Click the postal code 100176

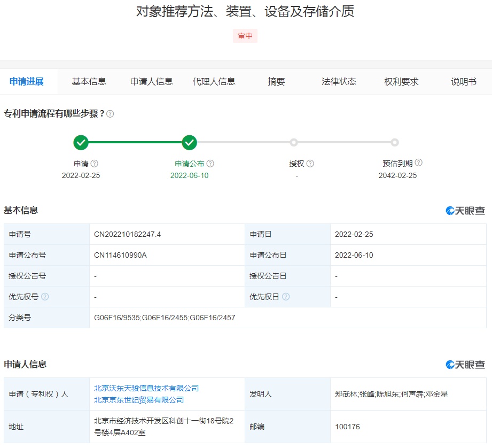pyautogui.click(x=348, y=427)
